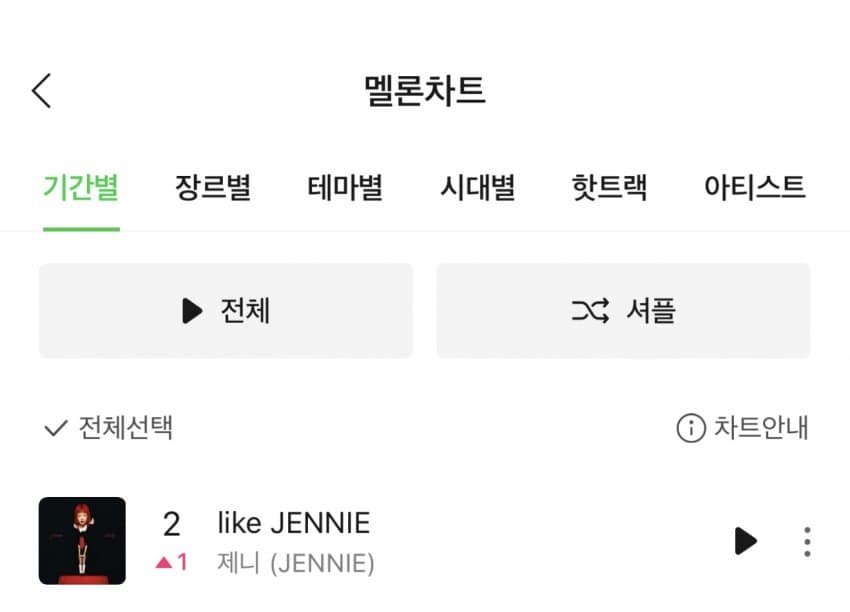The height and width of the screenshot is (612, 850).
Task: Open more options for like JENNIE
Action: [807, 541]
